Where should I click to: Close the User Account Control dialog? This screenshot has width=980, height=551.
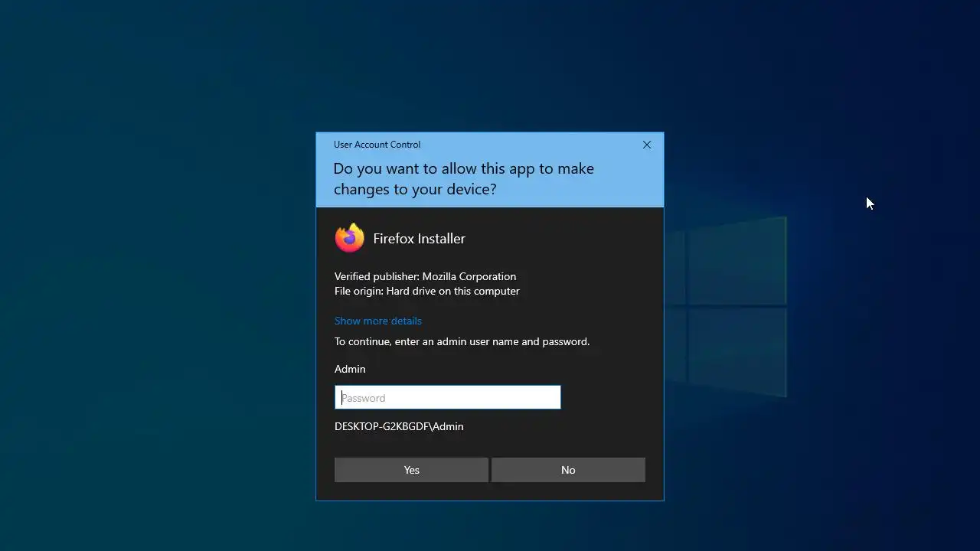[647, 145]
